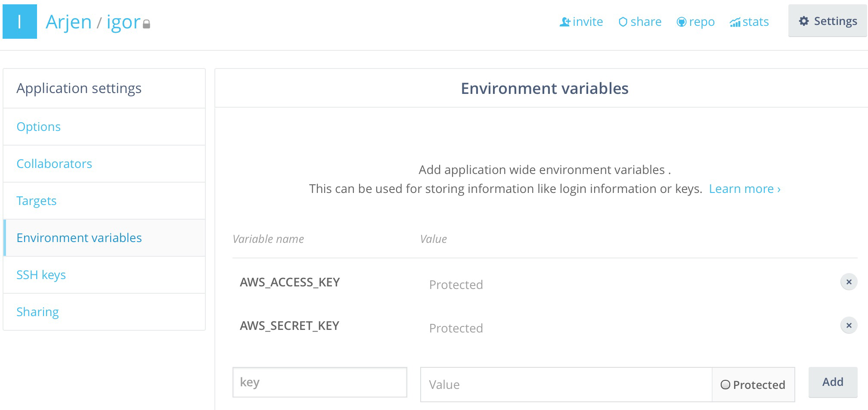Image resolution: width=868 pixels, height=410 pixels.
Task: Open the repo link
Action: [695, 22]
